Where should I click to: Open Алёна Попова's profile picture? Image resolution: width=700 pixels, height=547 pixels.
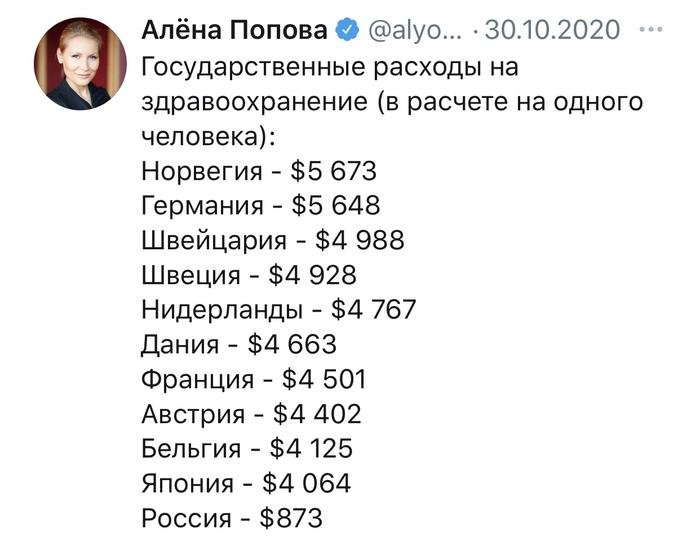[80, 63]
